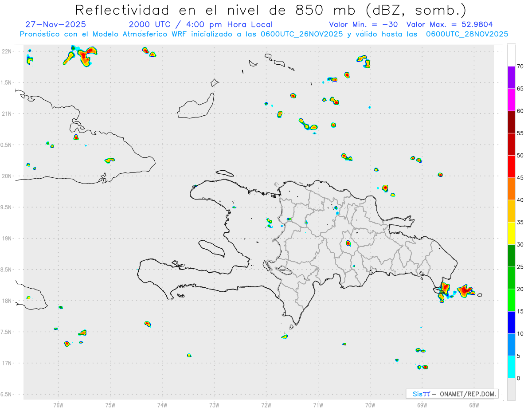The height and width of the screenshot is (411, 532).
Task: Click the '50' value on the color scale
Action: (x=520, y=156)
